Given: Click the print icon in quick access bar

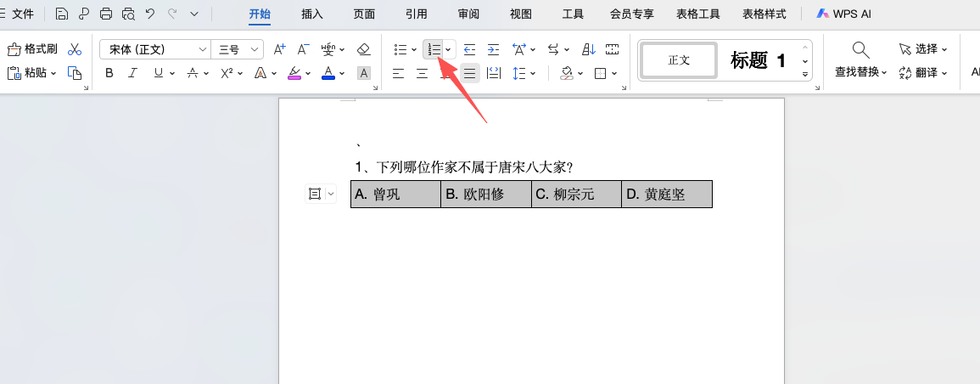Looking at the screenshot, I should [106, 14].
